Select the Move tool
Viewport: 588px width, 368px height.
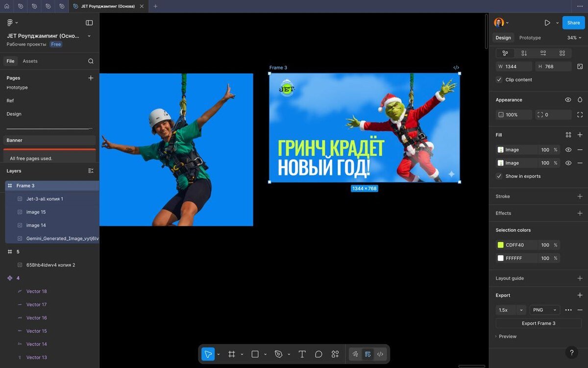coord(208,354)
